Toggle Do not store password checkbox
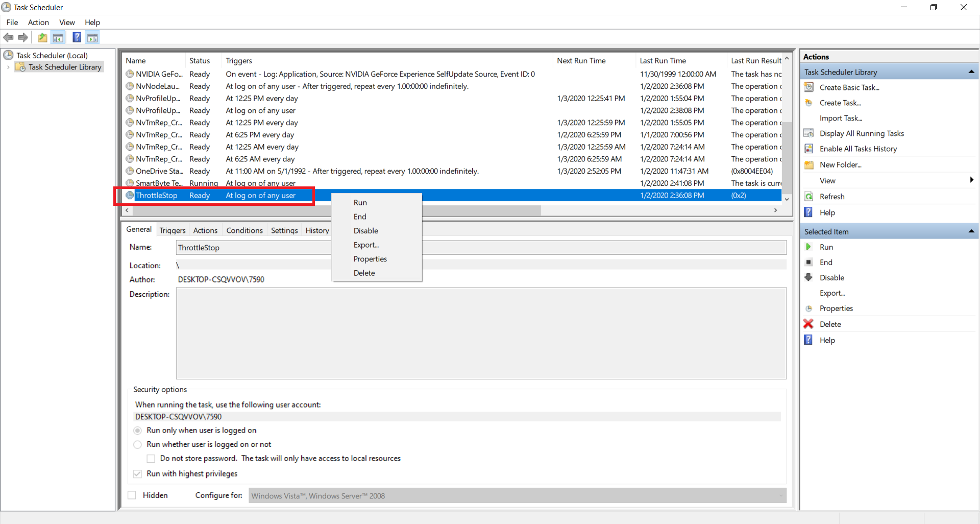Screen dimensions: 980x524 click(x=151, y=459)
